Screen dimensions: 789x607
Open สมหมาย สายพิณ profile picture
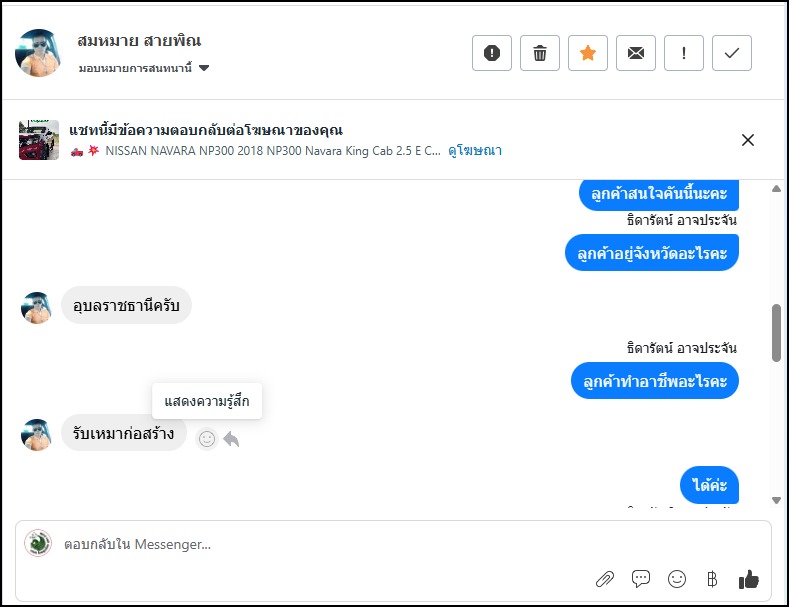pyautogui.click(x=41, y=53)
